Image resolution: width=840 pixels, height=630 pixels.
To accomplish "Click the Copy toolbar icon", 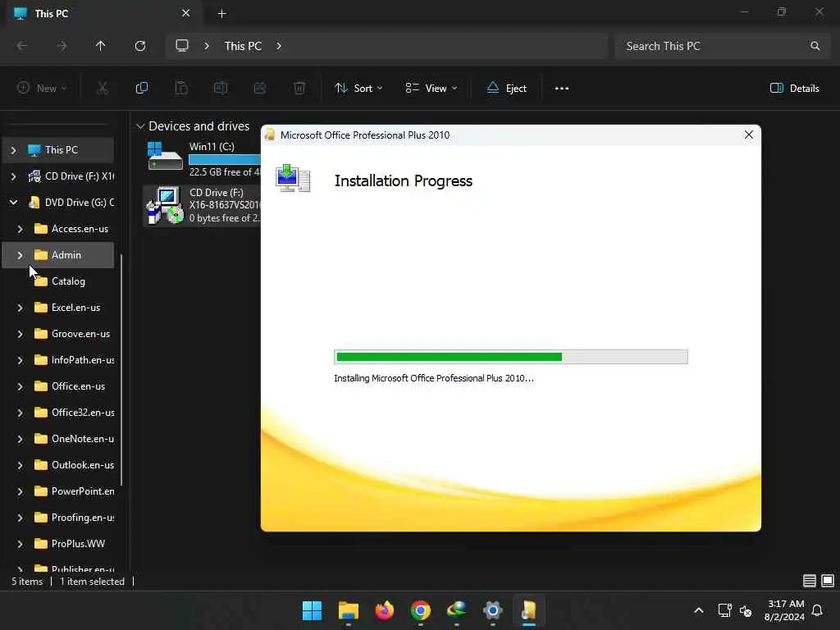I will (141, 89).
